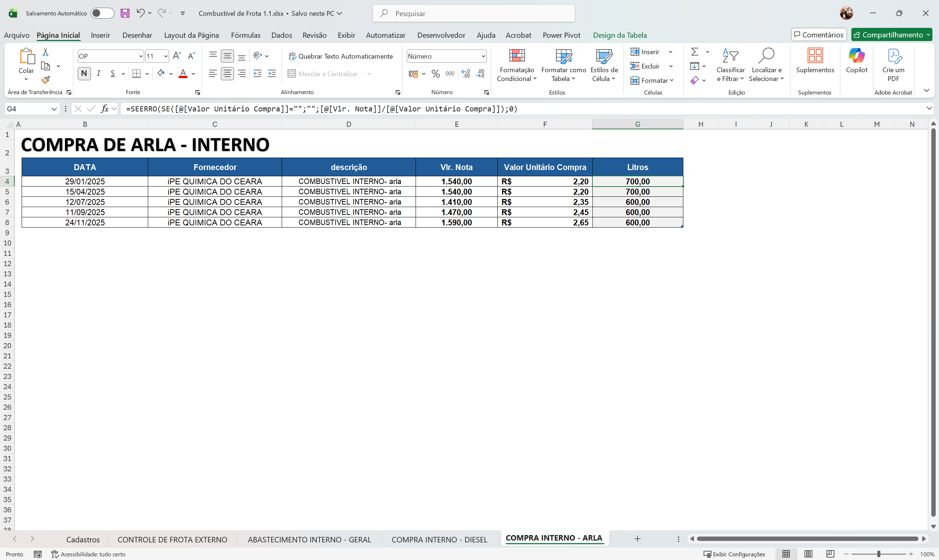Open the fill color dropdown arrow
Viewport: 939px width, 560px height.
coord(171,74)
